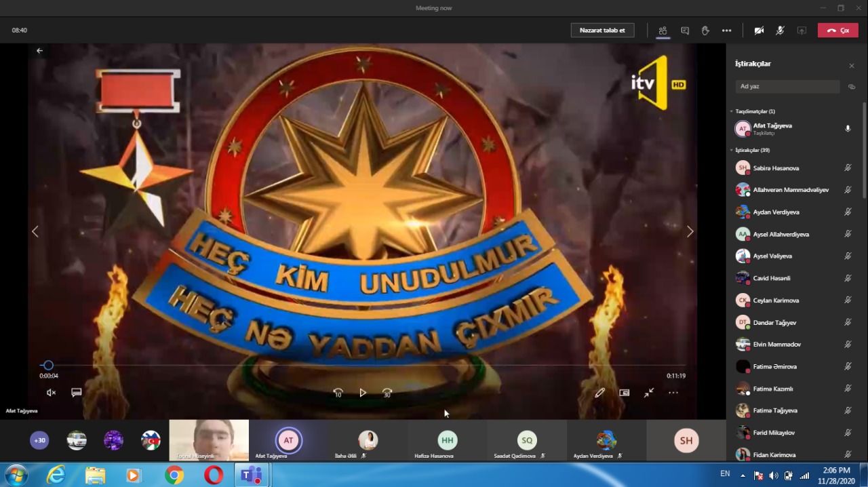Screen dimensions: 868x487
Task: Go to next slide with right chevron
Action: pos(690,231)
